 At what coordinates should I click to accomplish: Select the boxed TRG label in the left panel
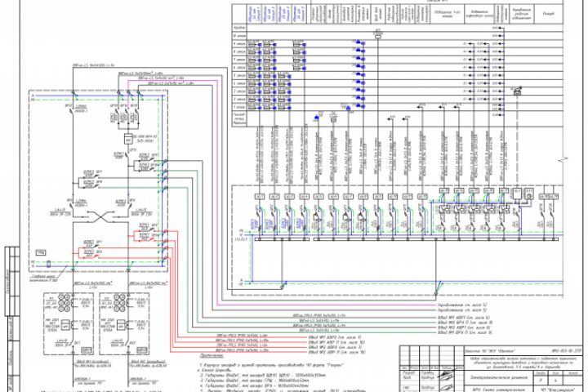[41, 252]
